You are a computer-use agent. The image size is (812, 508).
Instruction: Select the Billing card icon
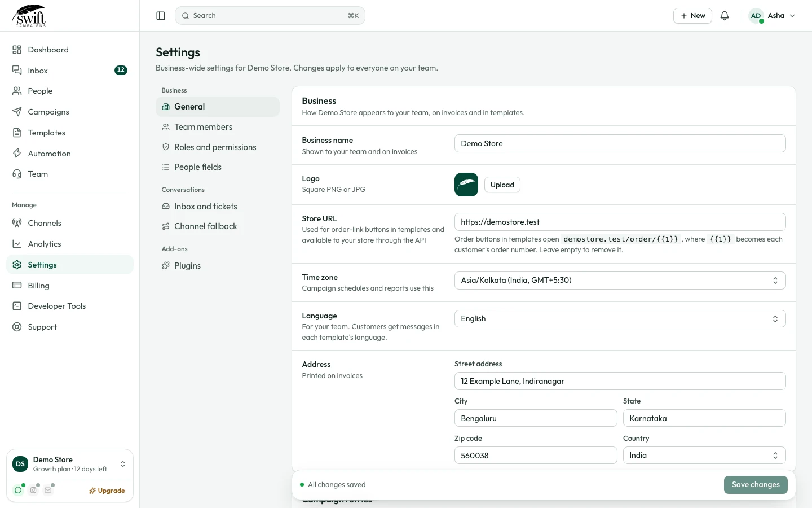(x=17, y=286)
